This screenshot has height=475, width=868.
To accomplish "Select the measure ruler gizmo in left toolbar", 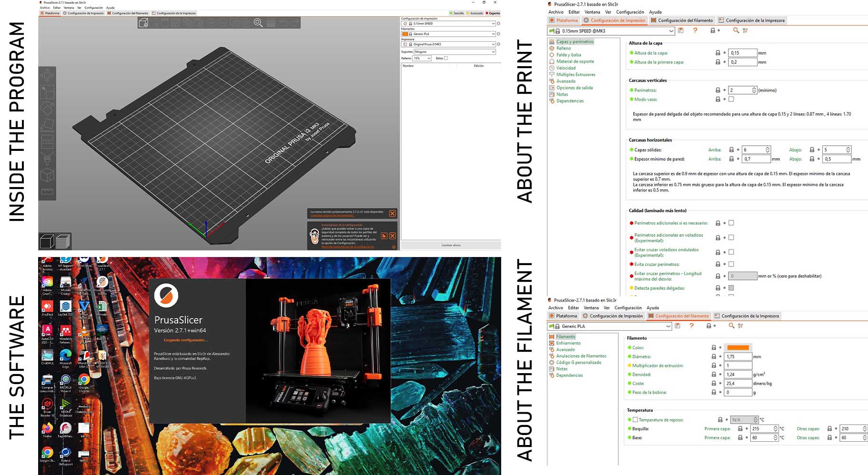I will click(47, 191).
